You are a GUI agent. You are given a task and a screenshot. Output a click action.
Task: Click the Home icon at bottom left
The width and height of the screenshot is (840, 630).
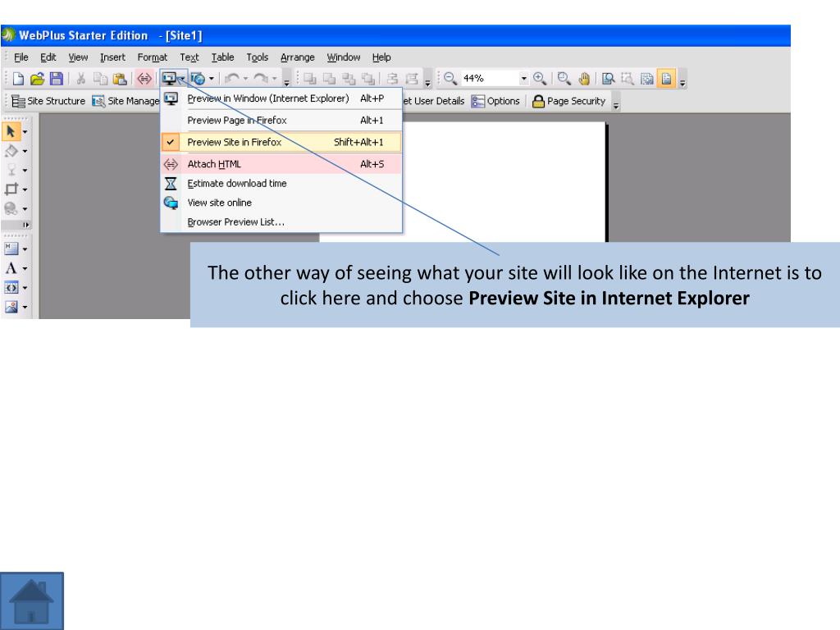32,600
